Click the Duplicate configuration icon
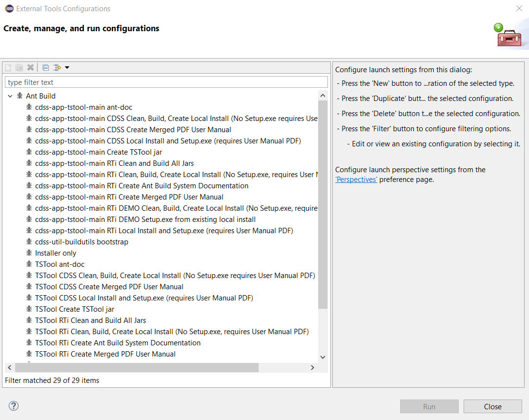The image size is (529, 420). [x=20, y=68]
